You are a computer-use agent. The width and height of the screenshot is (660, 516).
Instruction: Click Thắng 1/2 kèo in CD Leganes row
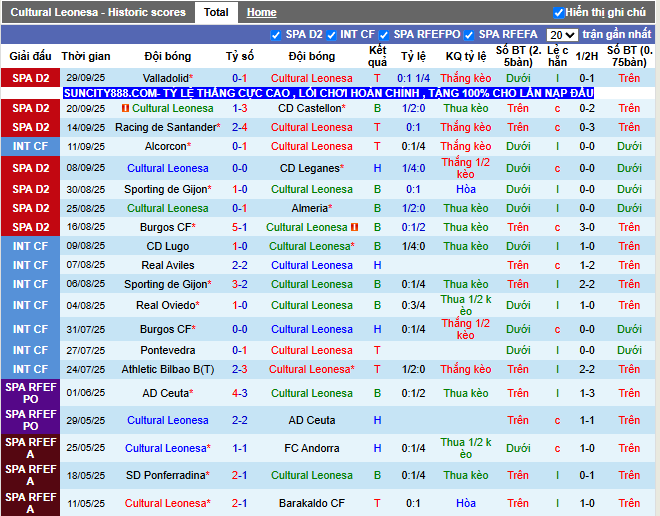(x=466, y=168)
